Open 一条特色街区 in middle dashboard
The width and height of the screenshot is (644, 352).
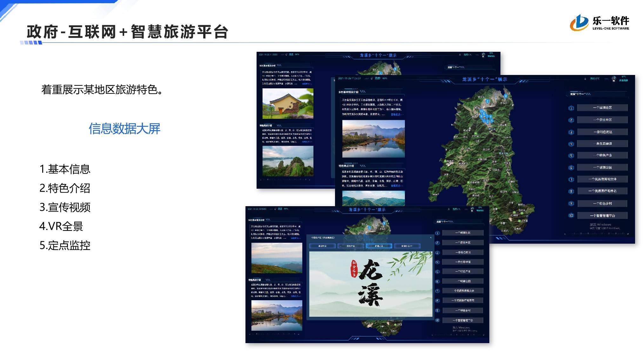602,132
